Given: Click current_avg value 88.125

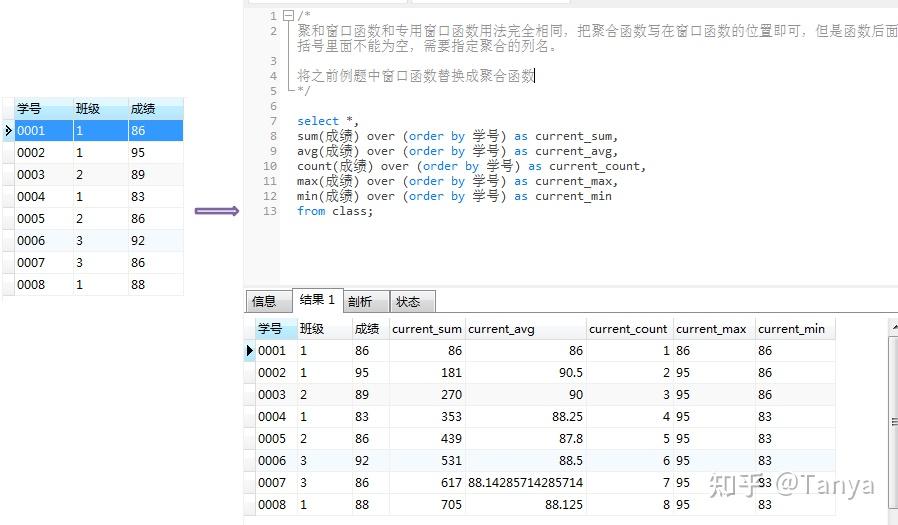Looking at the screenshot, I should pos(564,504).
